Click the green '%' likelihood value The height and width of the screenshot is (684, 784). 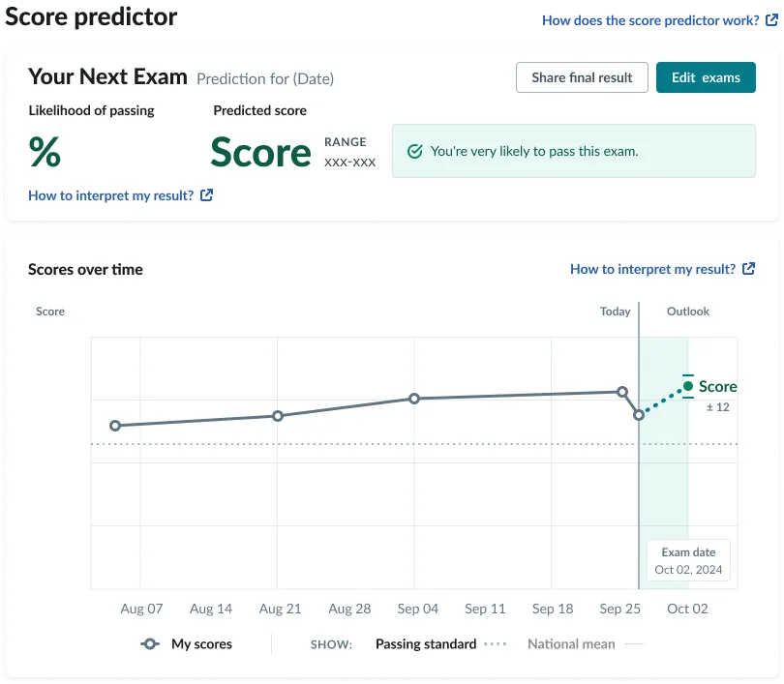click(x=45, y=152)
